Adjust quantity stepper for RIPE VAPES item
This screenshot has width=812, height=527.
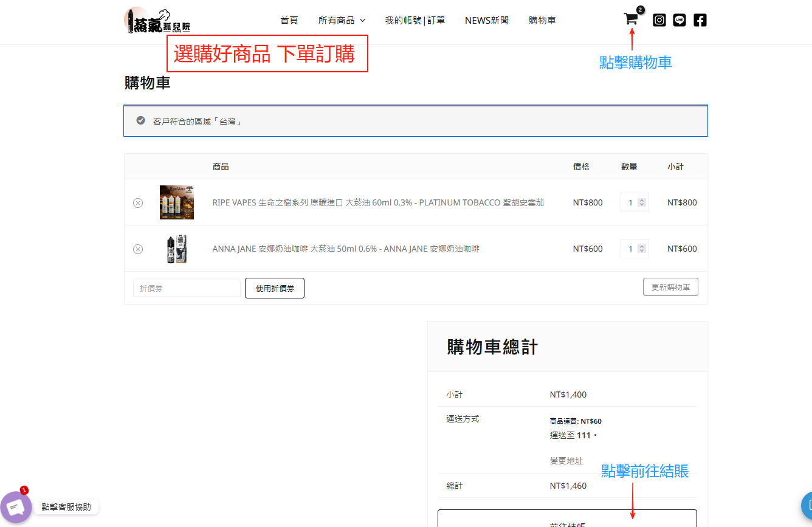pos(642,202)
